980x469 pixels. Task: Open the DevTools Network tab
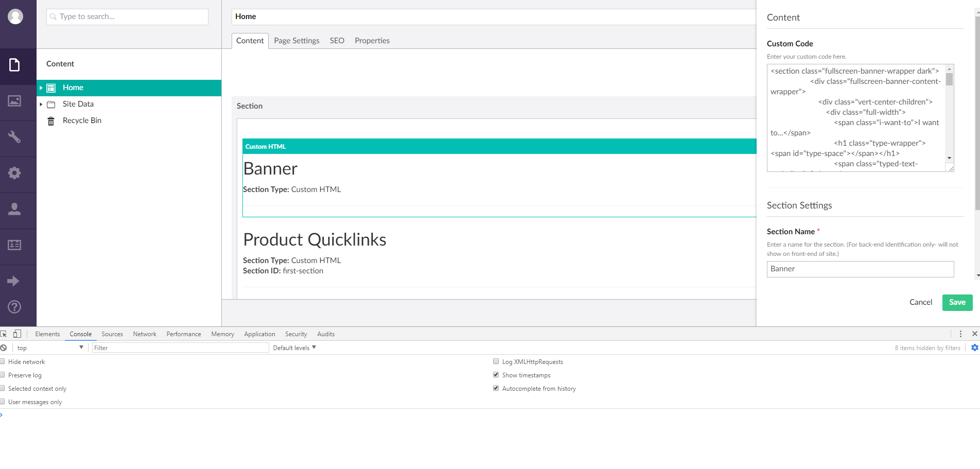tap(145, 334)
